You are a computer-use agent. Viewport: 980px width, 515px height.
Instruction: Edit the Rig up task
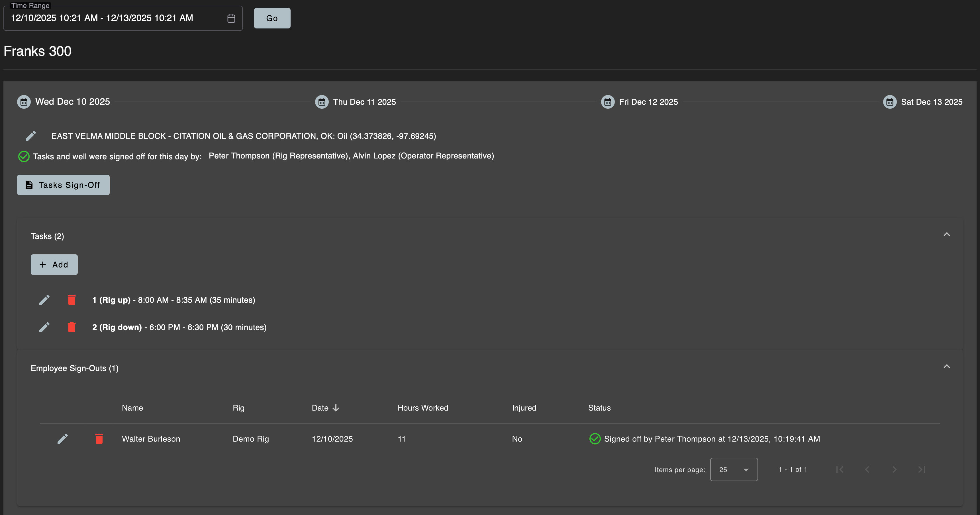point(44,300)
